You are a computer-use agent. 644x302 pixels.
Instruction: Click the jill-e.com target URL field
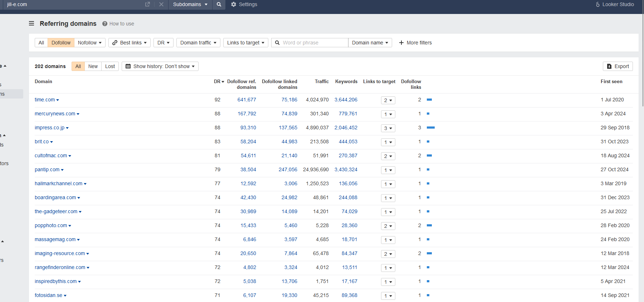tap(73, 4)
